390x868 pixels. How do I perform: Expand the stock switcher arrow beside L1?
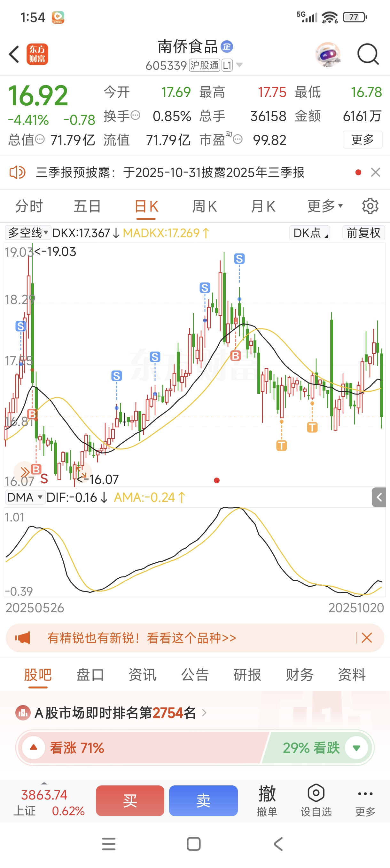pyautogui.click(x=239, y=65)
